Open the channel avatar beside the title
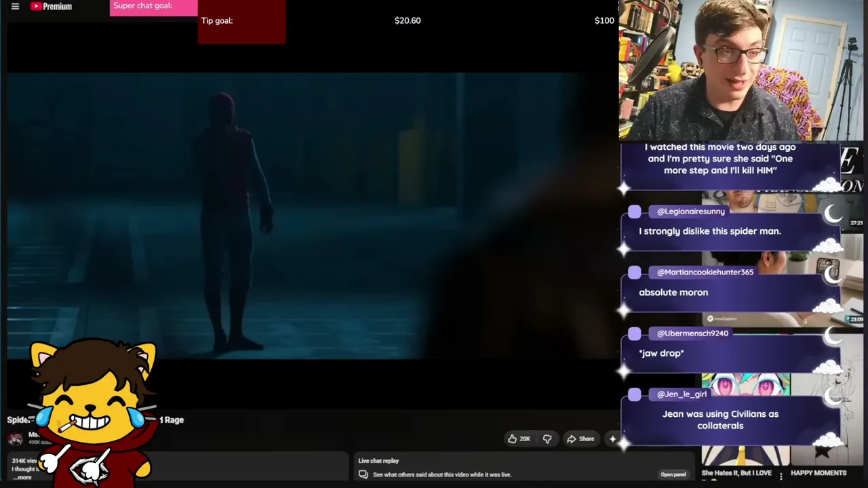The image size is (868, 488). pyautogui.click(x=15, y=439)
